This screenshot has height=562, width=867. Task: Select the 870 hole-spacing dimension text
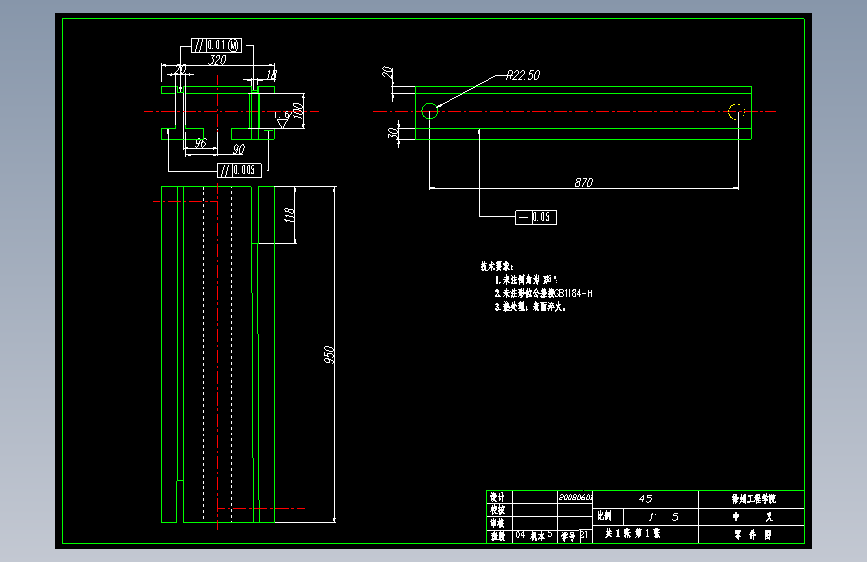[x=583, y=183]
